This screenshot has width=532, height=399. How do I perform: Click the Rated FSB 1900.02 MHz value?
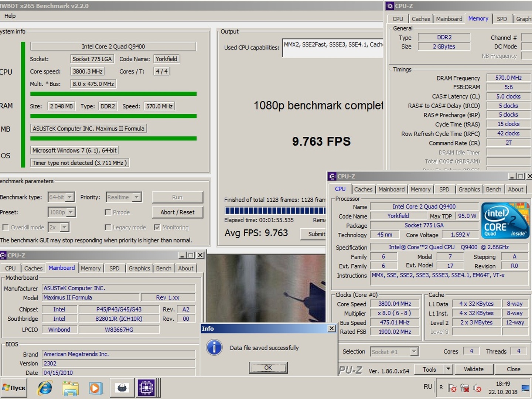click(x=395, y=332)
